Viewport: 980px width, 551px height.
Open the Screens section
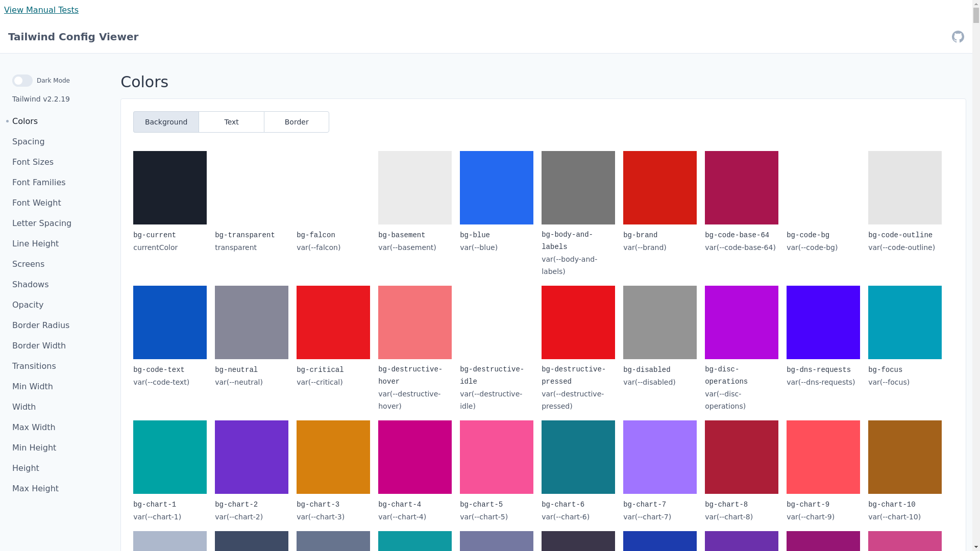coord(28,264)
